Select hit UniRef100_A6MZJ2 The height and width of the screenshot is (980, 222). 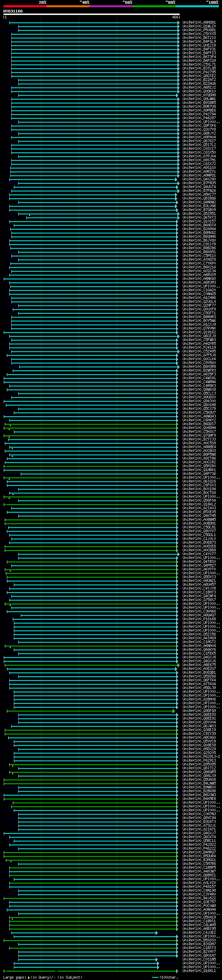[199, 87]
